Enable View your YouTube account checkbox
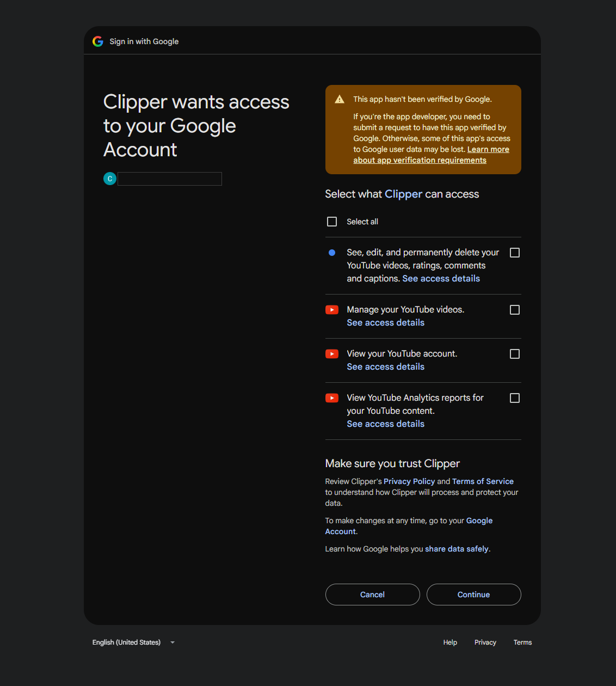This screenshot has width=616, height=686. (515, 354)
